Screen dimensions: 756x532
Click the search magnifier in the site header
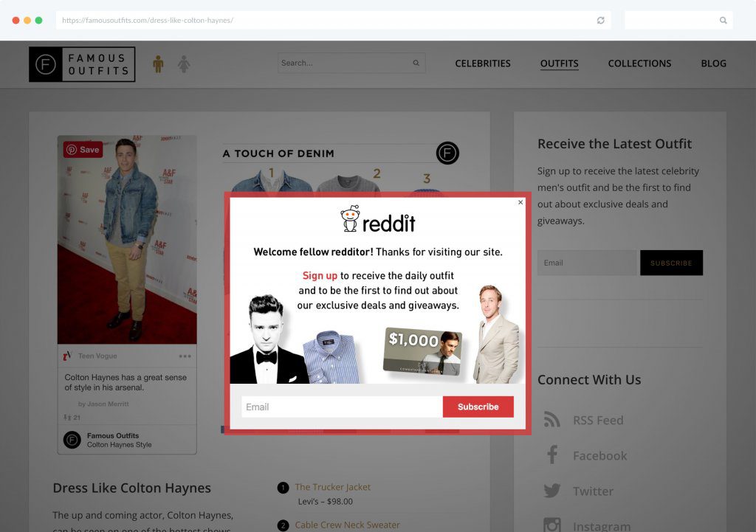click(x=416, y=63)
